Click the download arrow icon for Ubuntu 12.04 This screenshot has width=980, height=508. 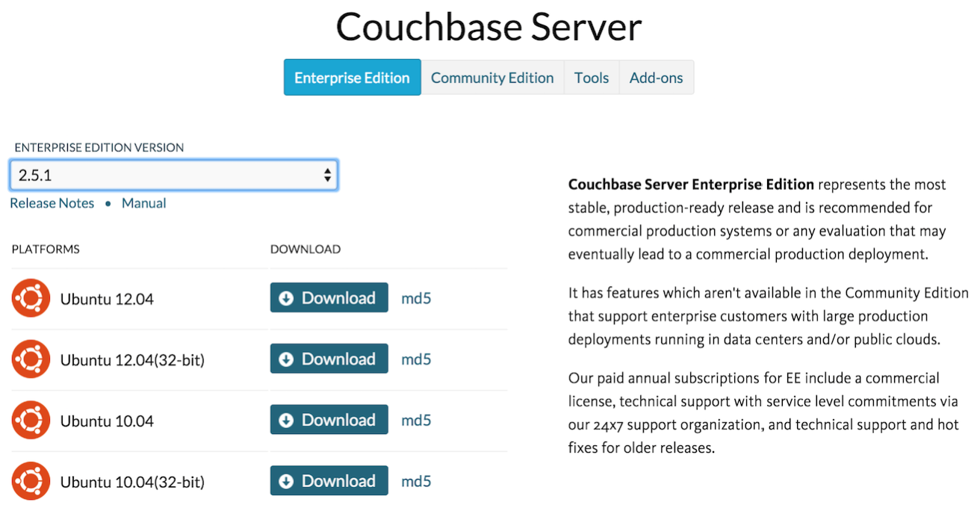click(287, 297)
